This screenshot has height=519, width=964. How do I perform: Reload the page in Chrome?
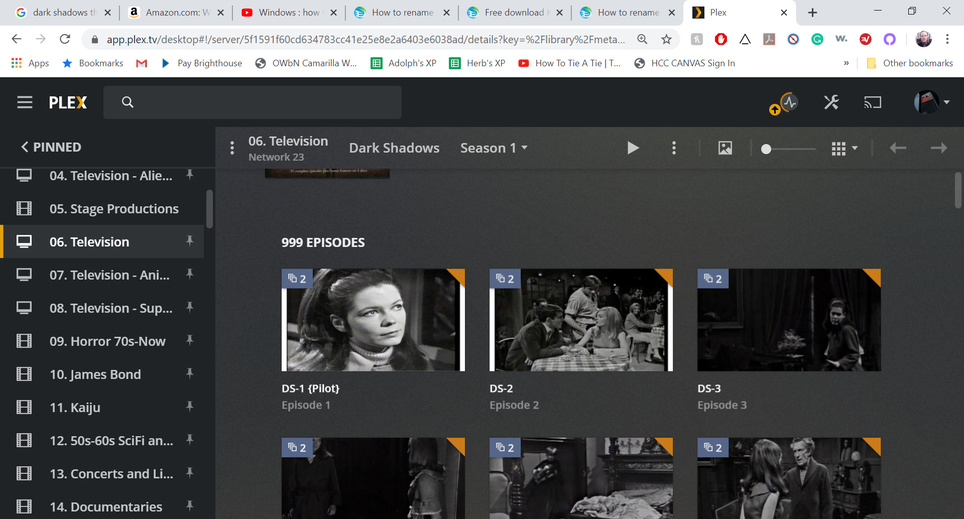[65, 39]
